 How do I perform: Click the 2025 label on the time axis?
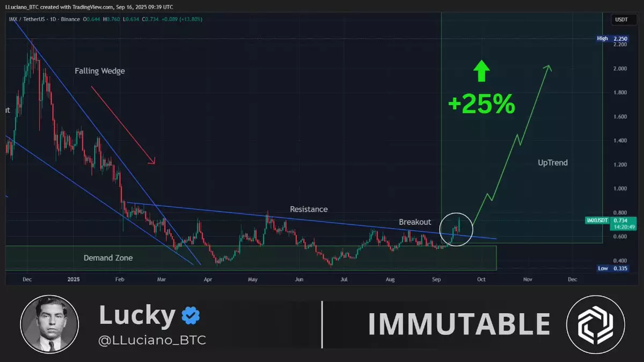pyautogui.click(x=74, y=279)
